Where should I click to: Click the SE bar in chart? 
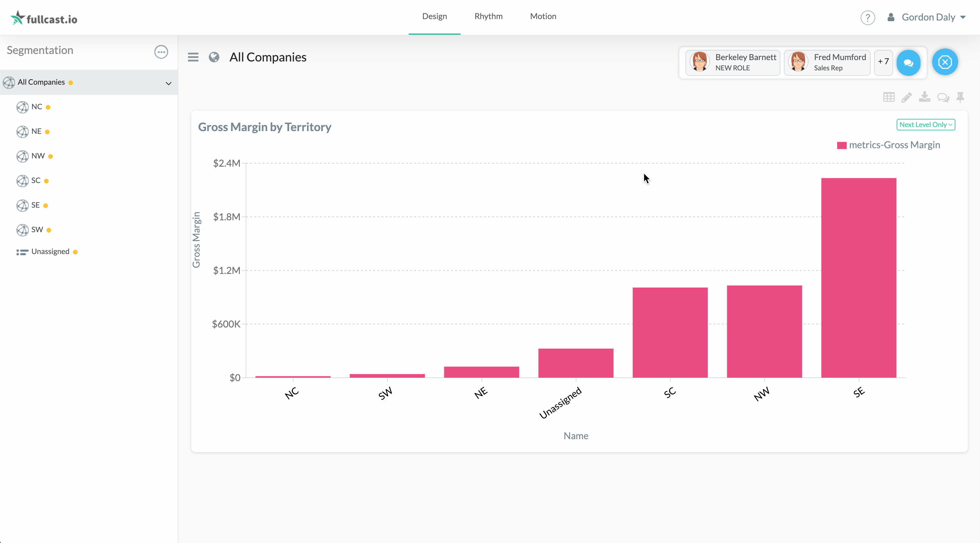tap(858, 278)
